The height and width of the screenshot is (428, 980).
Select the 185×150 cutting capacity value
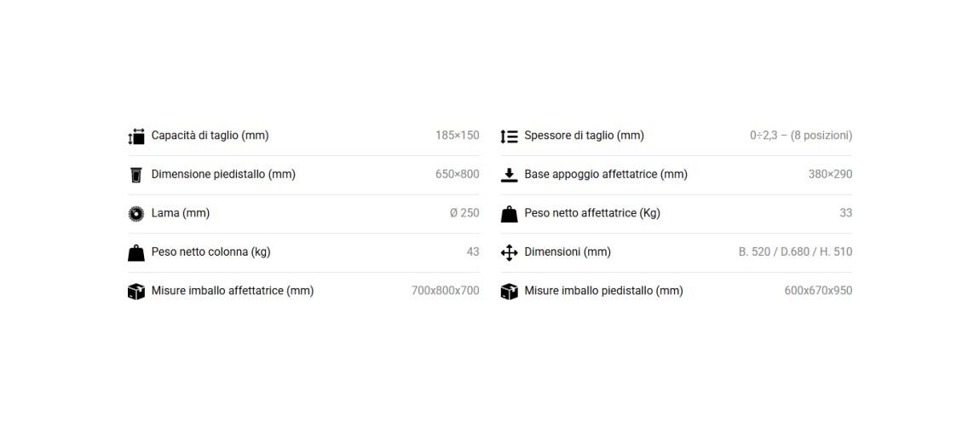458,136
